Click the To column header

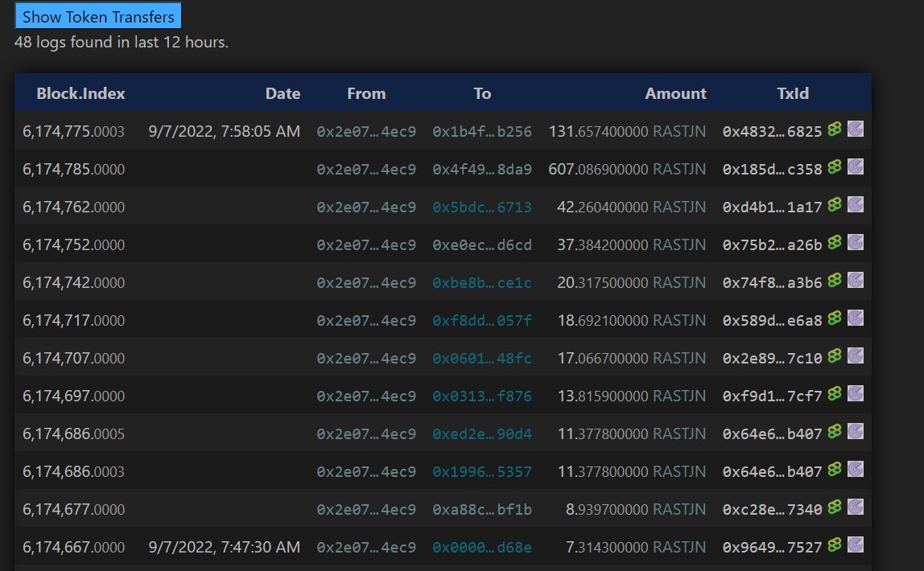tap(482, 93)
